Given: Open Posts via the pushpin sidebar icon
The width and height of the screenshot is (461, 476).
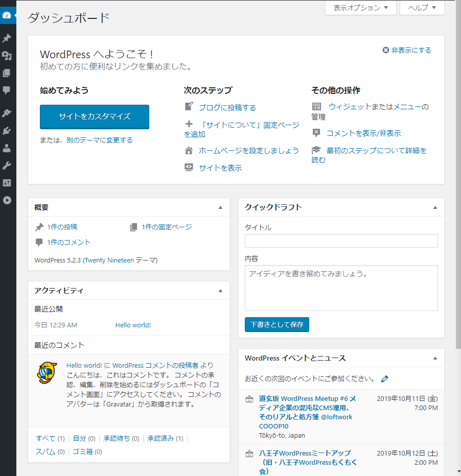Looking at the screenshot, I should 7,38.
